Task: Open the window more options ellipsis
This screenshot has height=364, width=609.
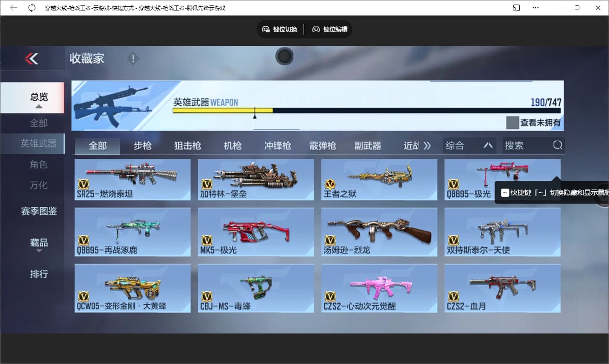Action: coord(536,8)
